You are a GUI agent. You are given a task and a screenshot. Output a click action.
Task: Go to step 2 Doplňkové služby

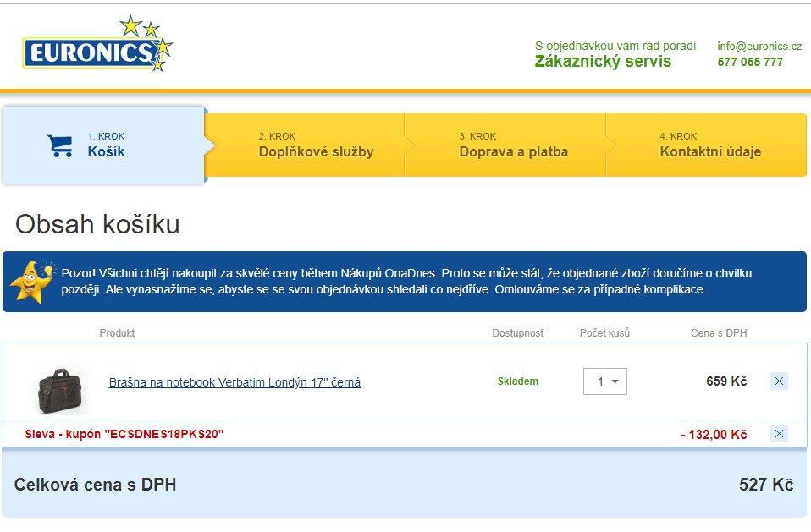(316, 145)
